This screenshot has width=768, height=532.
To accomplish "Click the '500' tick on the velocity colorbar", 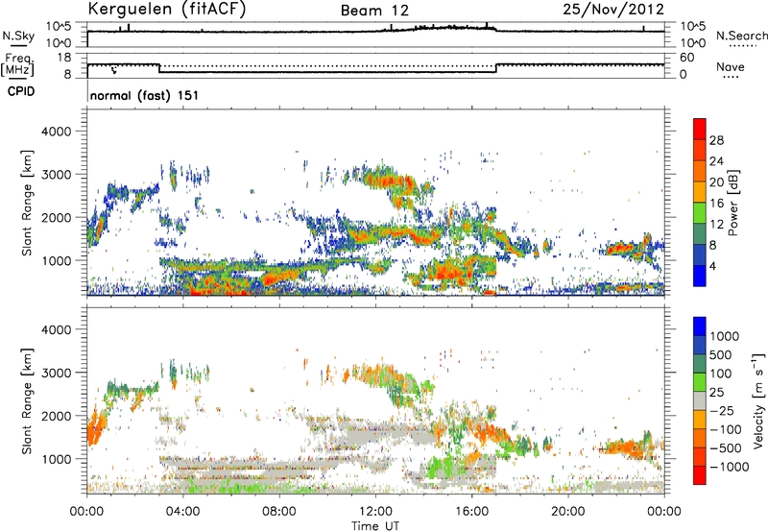I will [721, 354].
